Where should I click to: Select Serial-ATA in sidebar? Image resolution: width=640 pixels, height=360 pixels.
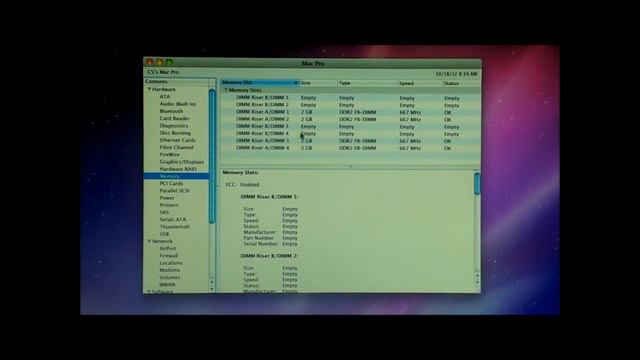click(x=173, y=220)
